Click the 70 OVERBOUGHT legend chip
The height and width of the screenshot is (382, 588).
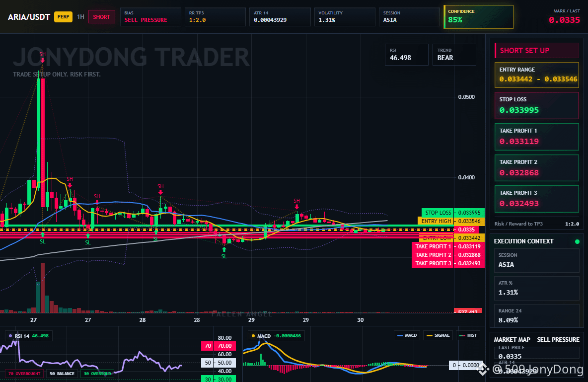[24, 374]
